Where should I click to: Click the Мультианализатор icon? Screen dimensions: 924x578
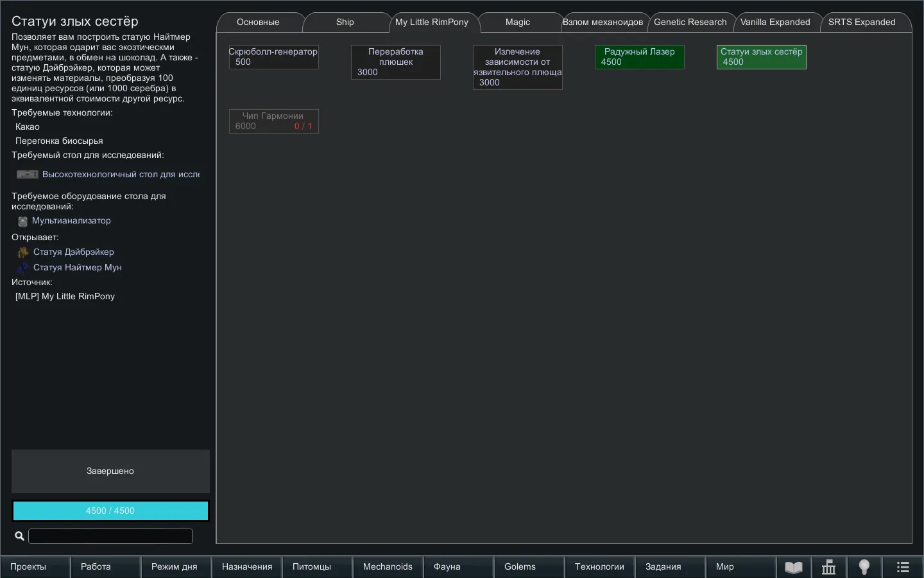(22, 222)
